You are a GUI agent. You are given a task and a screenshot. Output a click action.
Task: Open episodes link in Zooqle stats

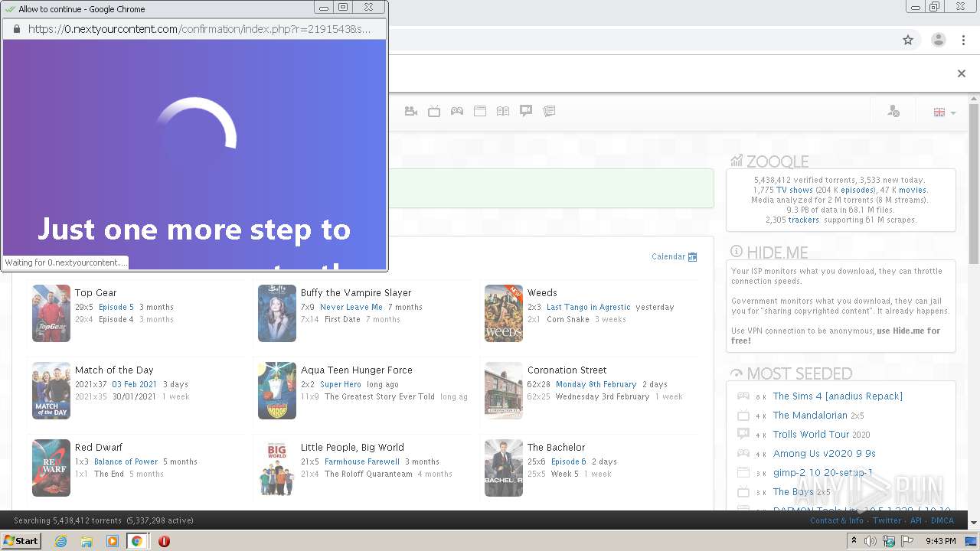[857, 190]
